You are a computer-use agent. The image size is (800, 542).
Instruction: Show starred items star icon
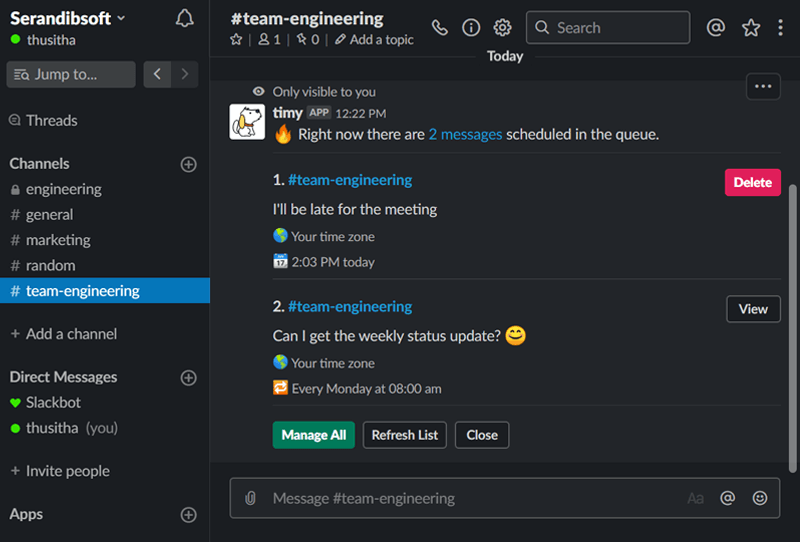click(x=751, y=28)
